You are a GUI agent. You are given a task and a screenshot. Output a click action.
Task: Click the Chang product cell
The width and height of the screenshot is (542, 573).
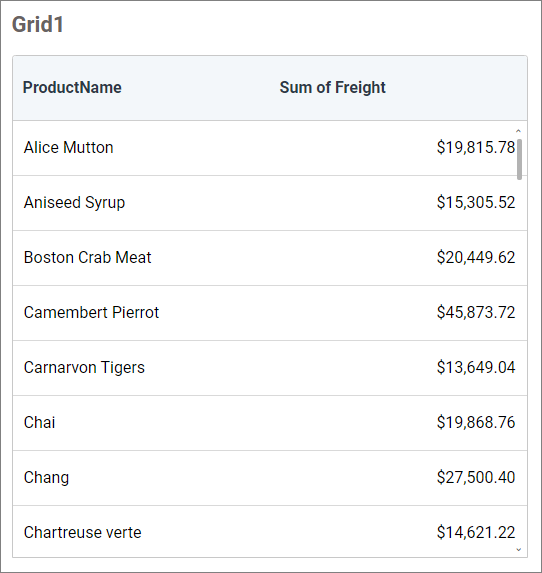click(x=46, y=478)
